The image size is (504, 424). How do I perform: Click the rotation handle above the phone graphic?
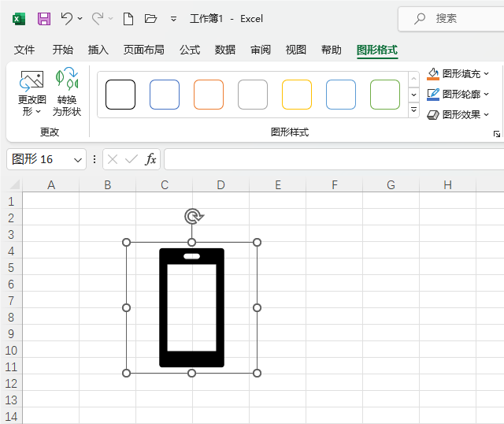pos(192,216)
